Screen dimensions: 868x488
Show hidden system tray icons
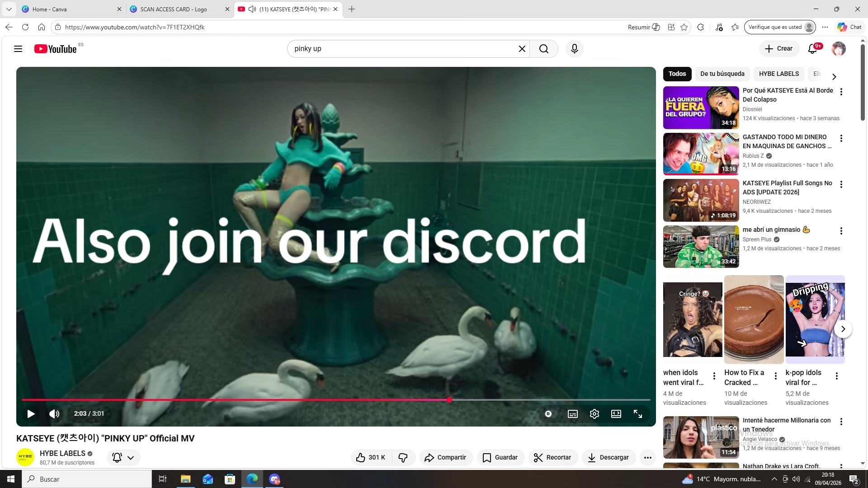[774, 479]
